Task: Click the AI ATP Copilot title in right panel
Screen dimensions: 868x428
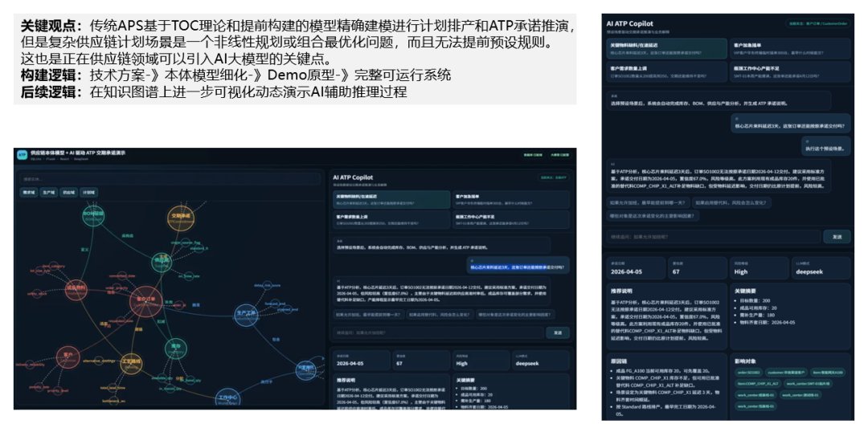Action: [629, 24]
